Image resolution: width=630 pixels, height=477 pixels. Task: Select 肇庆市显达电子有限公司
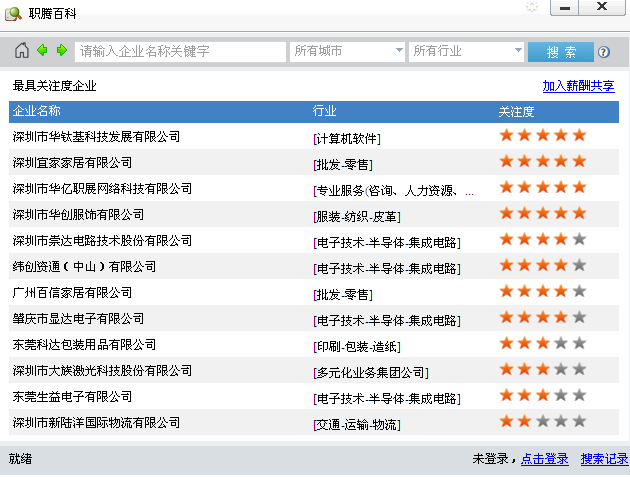78,319
